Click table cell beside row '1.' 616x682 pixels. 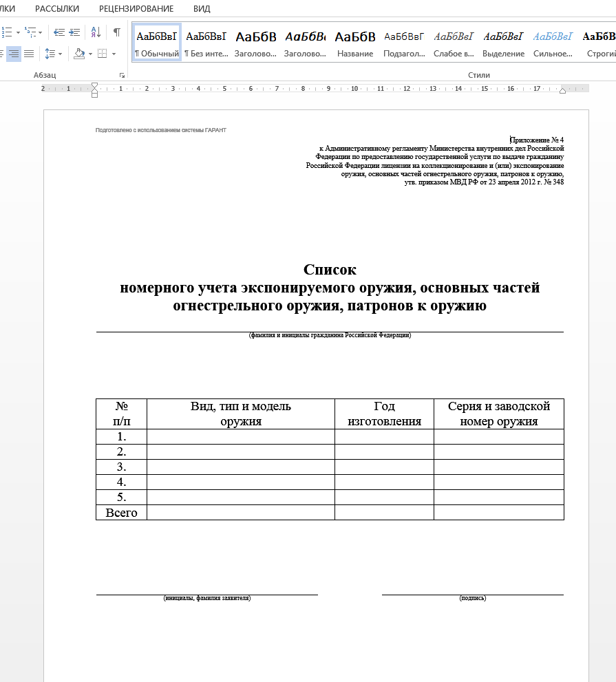[x=240, y=436]
